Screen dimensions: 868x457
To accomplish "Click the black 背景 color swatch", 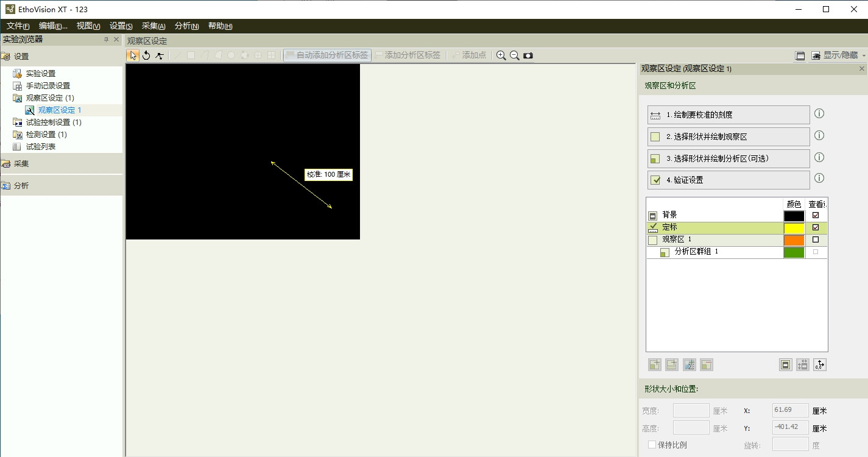I will tap(794, 215).
